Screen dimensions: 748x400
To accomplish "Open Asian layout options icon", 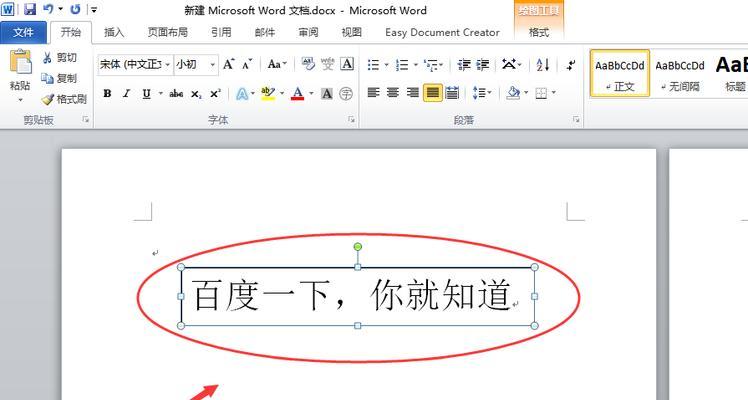I will [x=511, y=64].
